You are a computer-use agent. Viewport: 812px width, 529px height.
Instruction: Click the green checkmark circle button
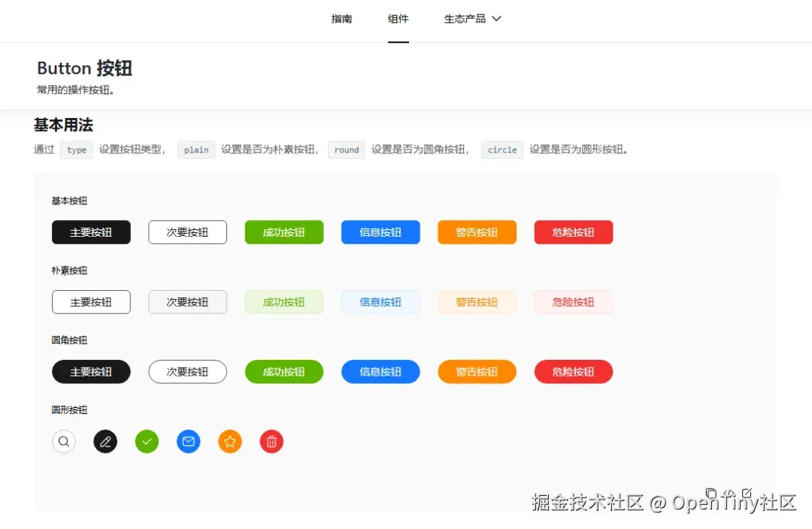coord(147,441)
